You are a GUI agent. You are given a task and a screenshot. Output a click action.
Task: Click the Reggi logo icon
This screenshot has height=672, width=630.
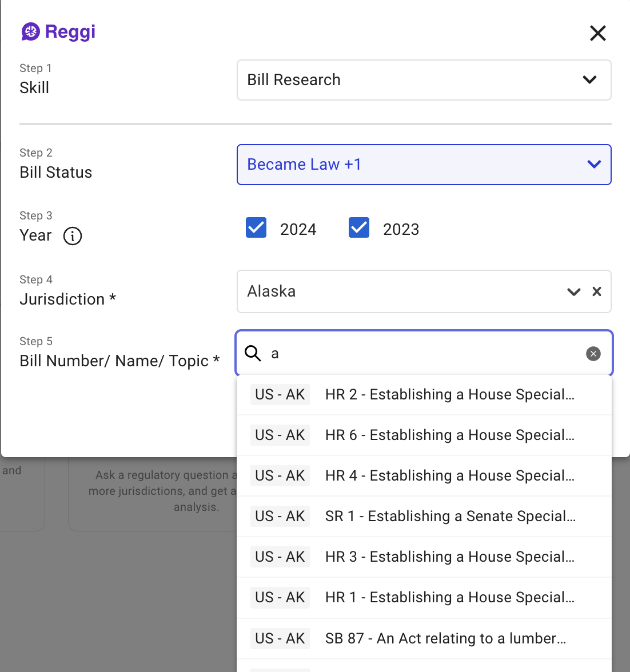(31, 32)
